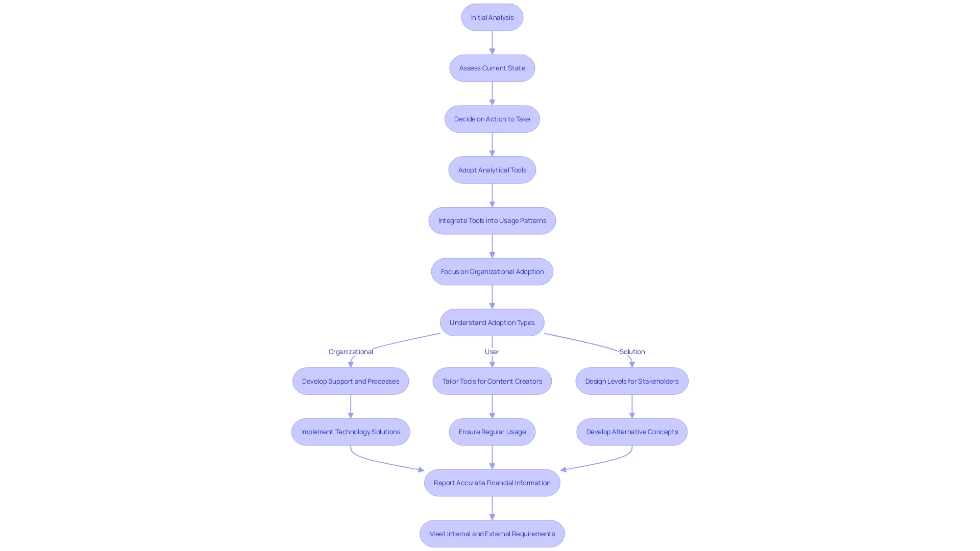This screenshot has width=980, height=551.
Task: Click the Implement Technology Solutions node
Action: click(x=351, y=432)
